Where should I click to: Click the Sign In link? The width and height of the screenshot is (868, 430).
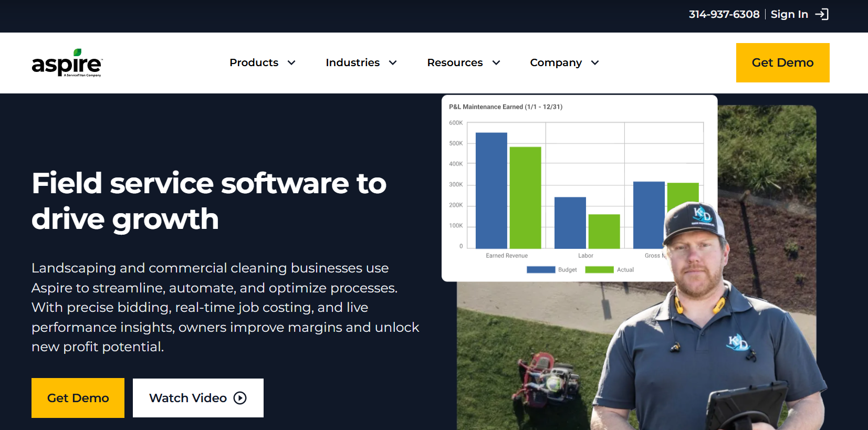(x=789, y=14)
